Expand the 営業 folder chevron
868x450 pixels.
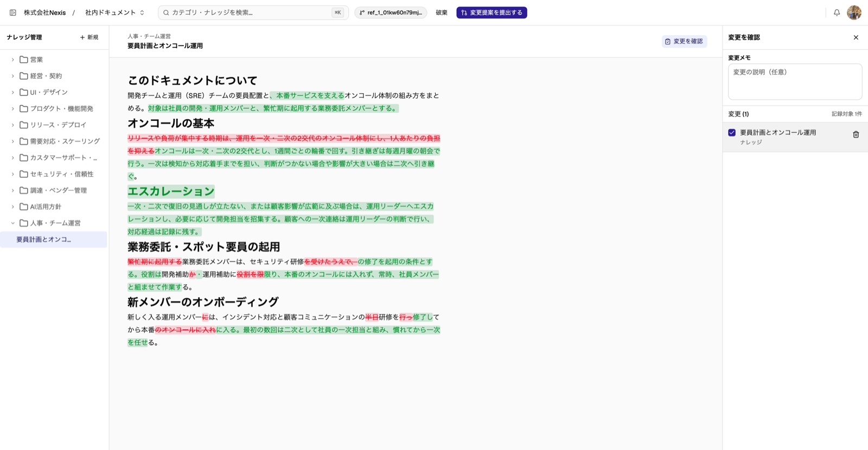point(13,60)
